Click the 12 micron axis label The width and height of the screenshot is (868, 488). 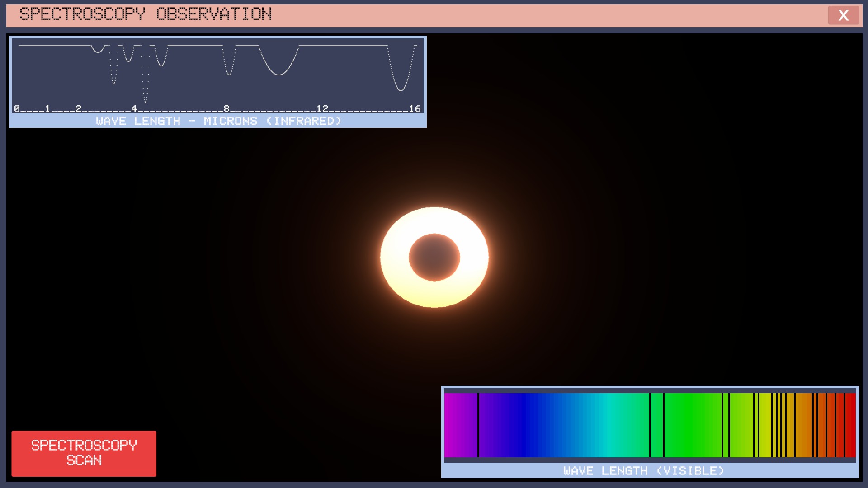(322, 108)
